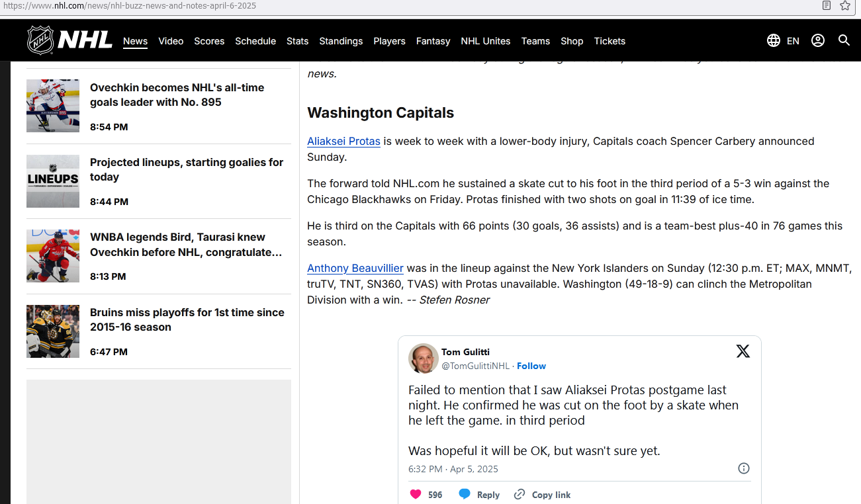This screenshot has width=861, height=504.
Task: Follow @TomGulittiNHL via the Follow link
Action: tap(531, 366)
